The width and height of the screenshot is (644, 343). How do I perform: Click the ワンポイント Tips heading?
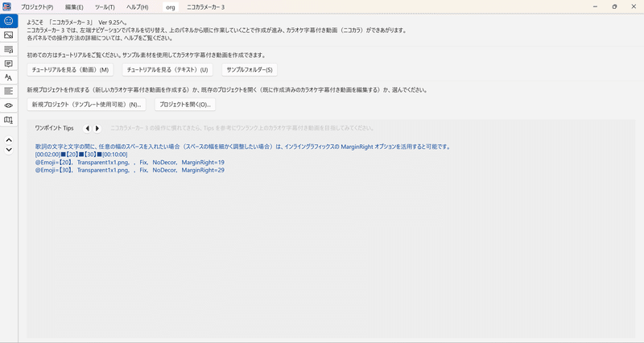click(54, 128)
